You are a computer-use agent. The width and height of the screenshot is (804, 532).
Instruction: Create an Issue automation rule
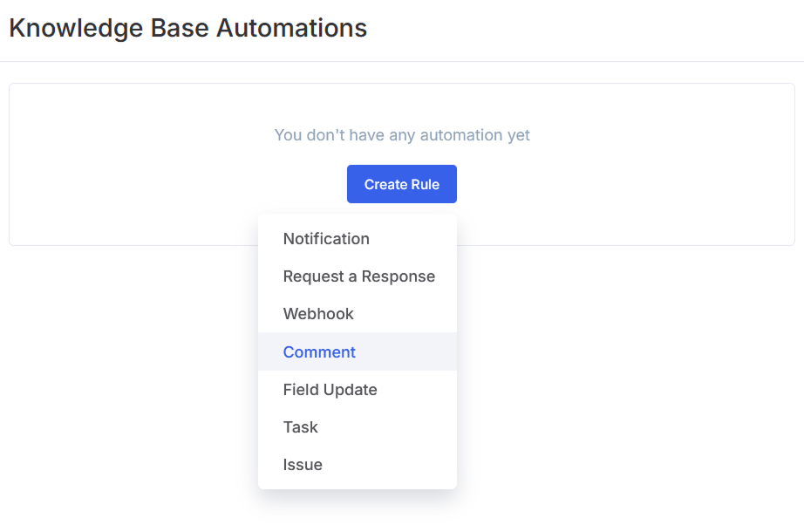[303, 465]
